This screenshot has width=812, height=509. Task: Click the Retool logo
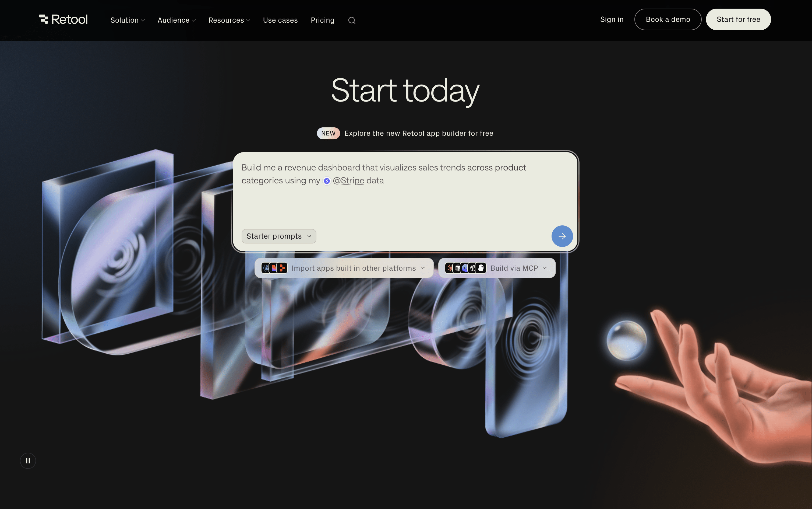tap(63, 19)
